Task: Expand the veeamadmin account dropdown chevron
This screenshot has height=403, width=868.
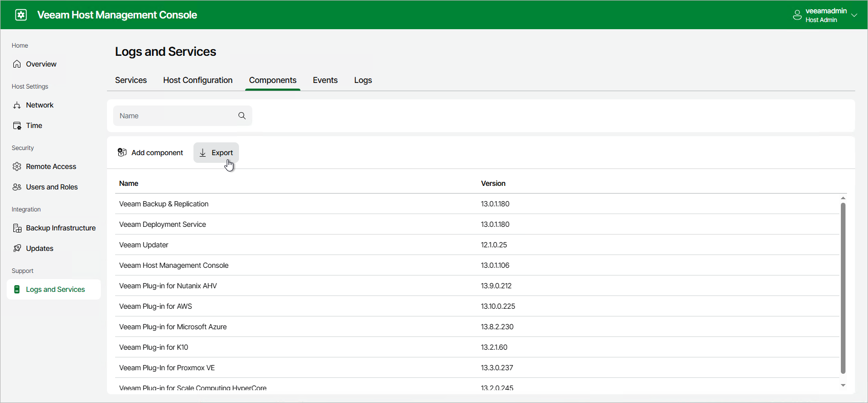Action: (854, 15)
